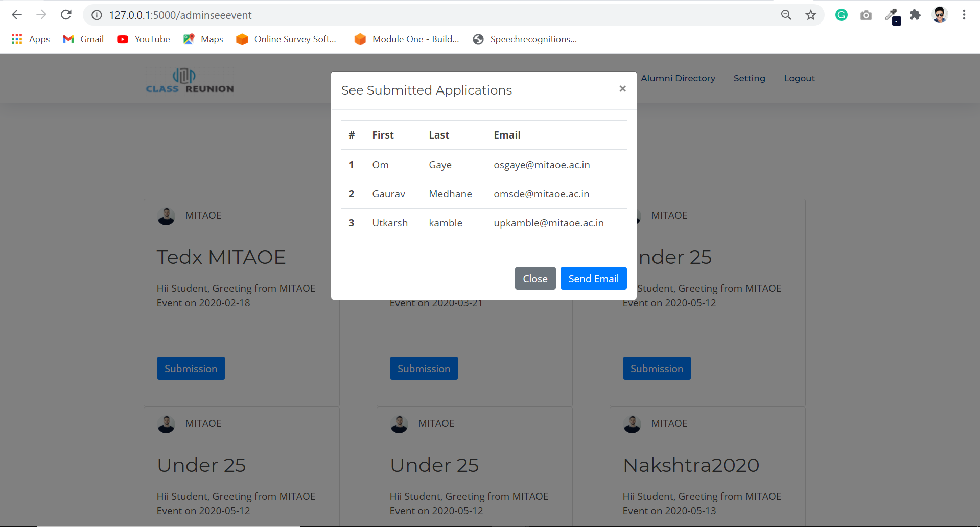Open the Maps bookmark
This screenshot has height=527, width=980.
203,39
